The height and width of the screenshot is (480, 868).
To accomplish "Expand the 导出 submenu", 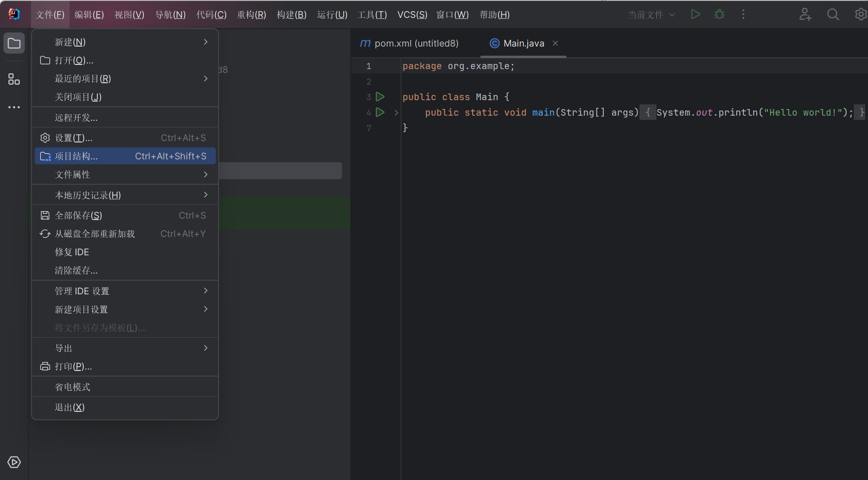I will [x=125, y=348].
